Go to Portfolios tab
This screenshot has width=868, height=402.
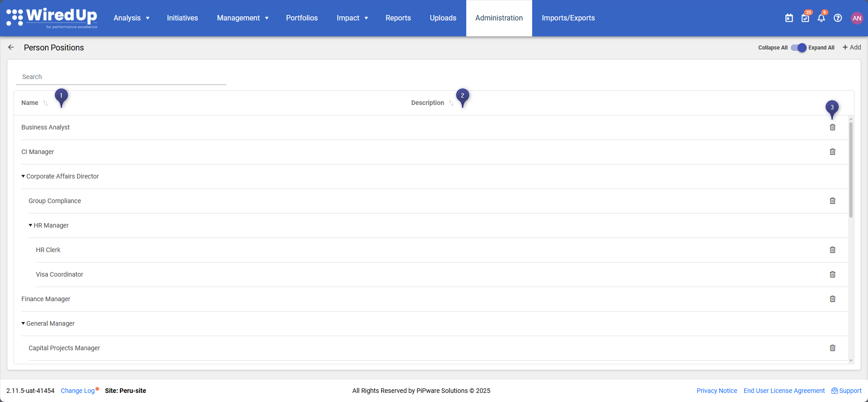(x=302, y=18)
